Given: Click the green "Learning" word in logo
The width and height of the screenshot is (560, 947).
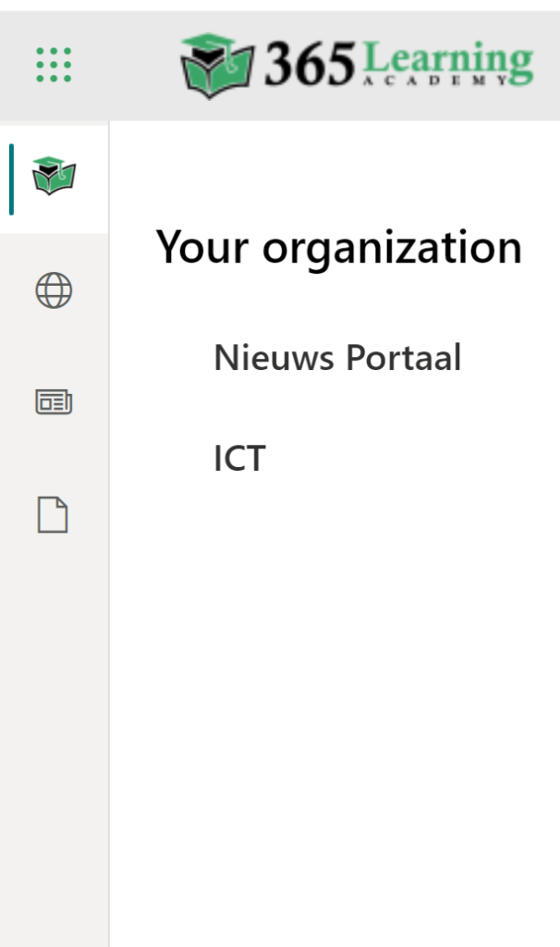Looking at the screenshot, I should pyautogui.click(x=448, y=59).
